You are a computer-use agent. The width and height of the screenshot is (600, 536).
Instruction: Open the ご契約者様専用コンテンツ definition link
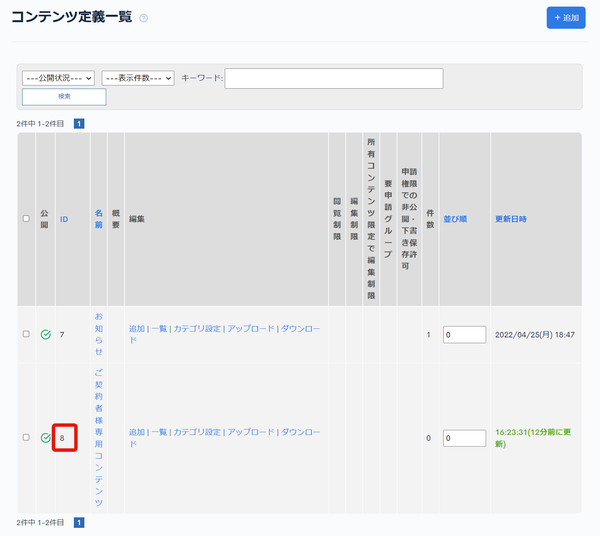click(99, 437)
